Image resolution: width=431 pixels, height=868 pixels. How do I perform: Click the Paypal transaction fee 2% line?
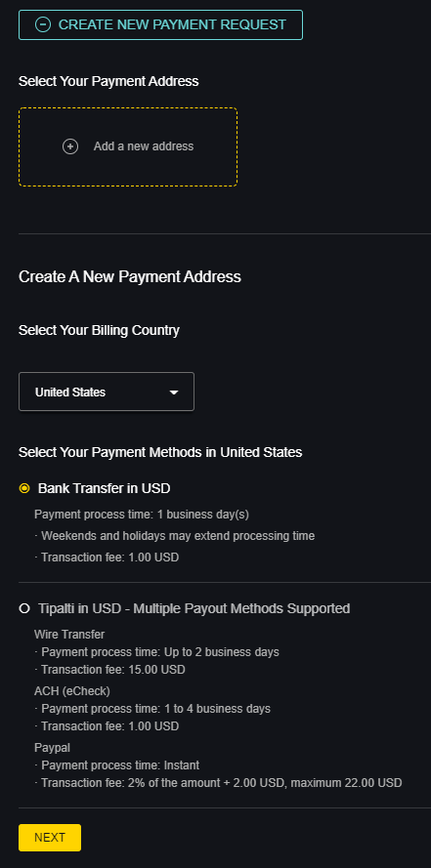click(218, 783)
